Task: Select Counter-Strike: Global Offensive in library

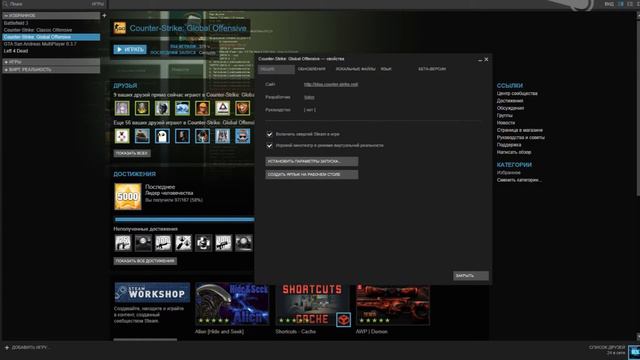Action: click(x=51, y=37)
